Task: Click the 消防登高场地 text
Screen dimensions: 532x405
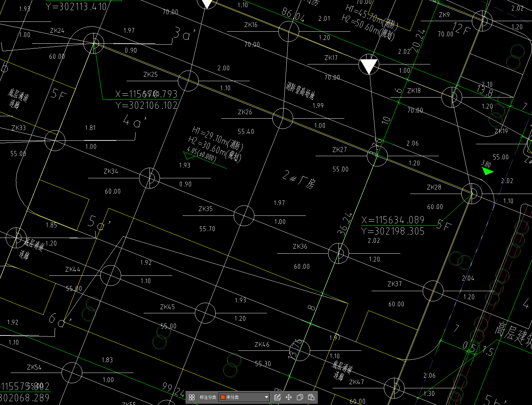Action: (300, 90)
